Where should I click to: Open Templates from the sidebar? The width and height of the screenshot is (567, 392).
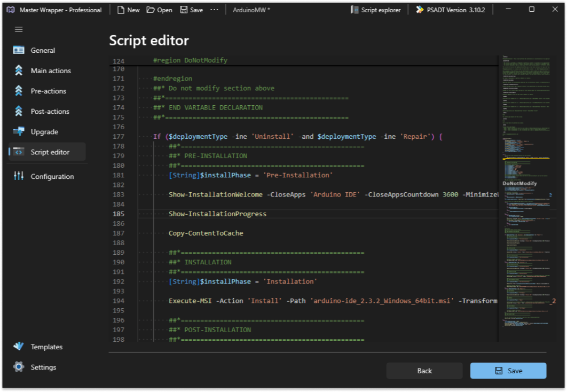click(47, 347)
